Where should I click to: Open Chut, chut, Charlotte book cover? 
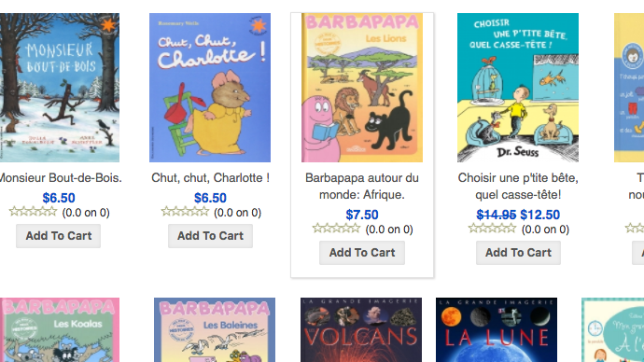coord(210,88)
